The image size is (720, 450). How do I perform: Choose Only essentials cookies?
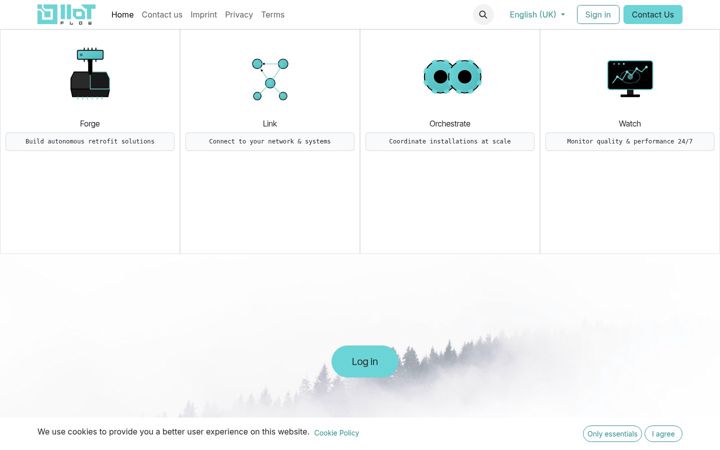612,434
